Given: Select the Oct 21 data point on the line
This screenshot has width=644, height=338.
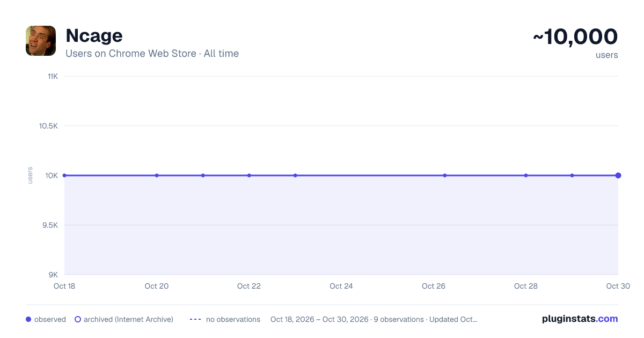Looking at the screenshot, I should pos(203,175).
